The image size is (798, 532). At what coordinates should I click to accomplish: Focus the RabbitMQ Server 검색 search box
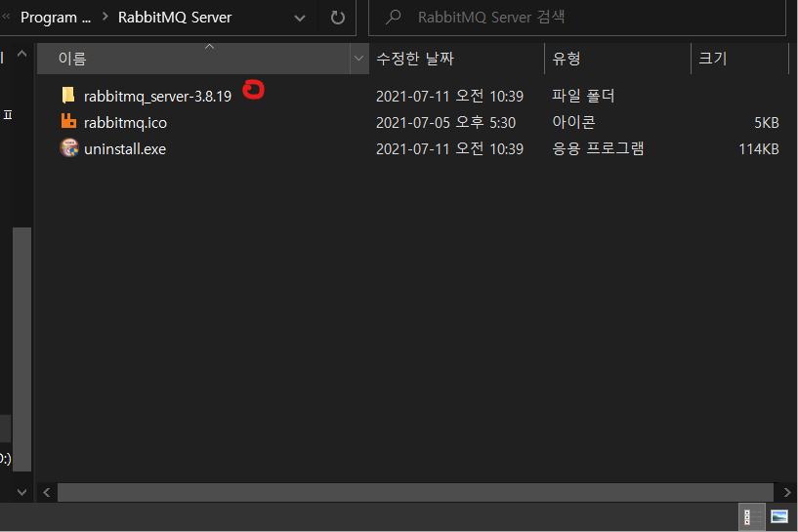pyautogui.click(x=577, y=18)
